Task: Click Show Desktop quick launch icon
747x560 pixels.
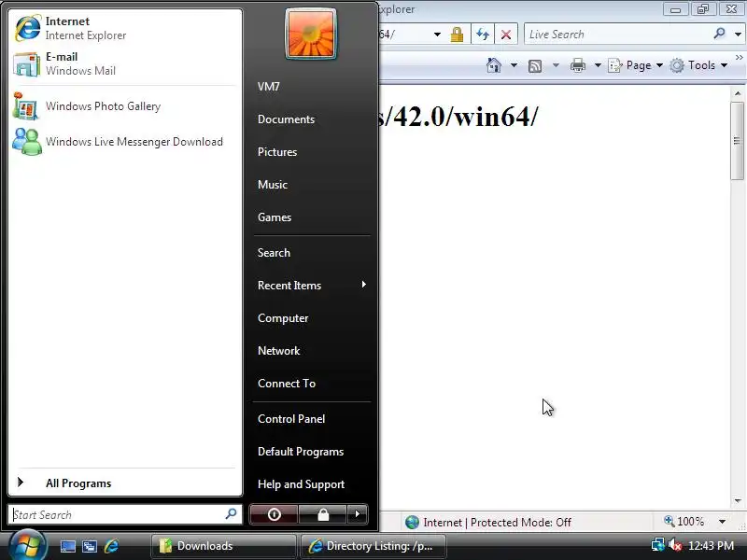Action: click(x=67, y=546)
